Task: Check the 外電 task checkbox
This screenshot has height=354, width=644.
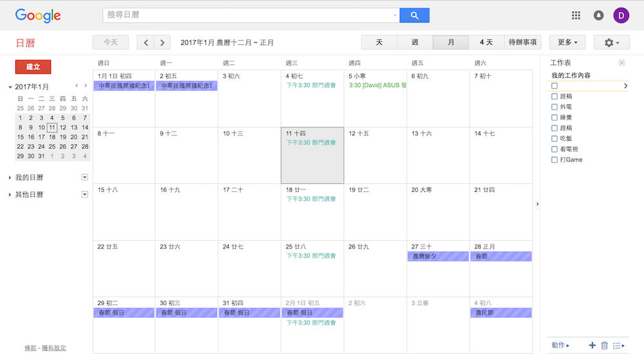Action: pyautogui.click(x=554, y=107)
